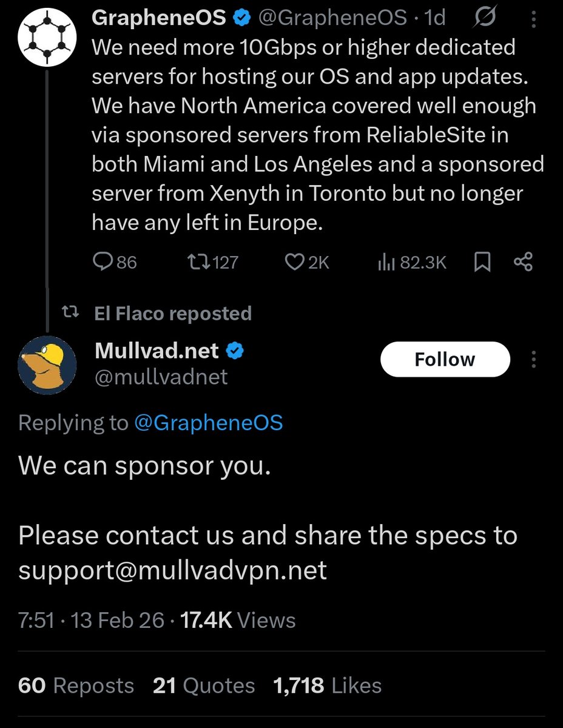
Task: Share the GrapheneOS post
Action: tap(523, 262)
